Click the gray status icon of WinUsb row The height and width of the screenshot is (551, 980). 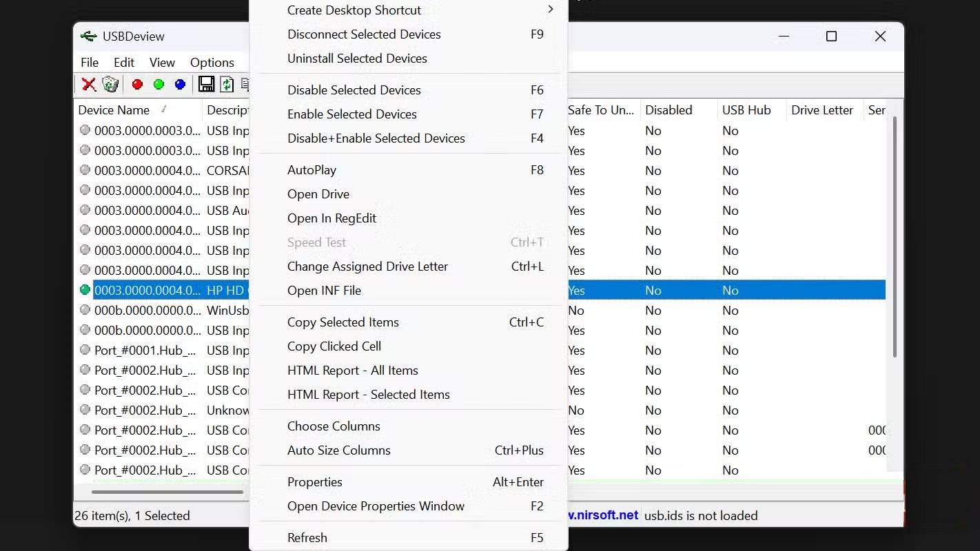point(85,310)
